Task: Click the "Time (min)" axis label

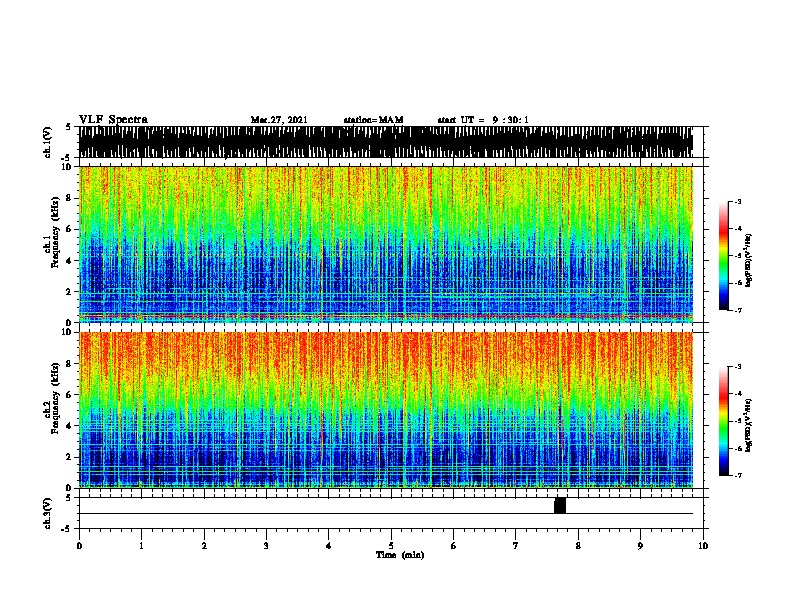Action: pyautogui.click(x=400, y=555)
